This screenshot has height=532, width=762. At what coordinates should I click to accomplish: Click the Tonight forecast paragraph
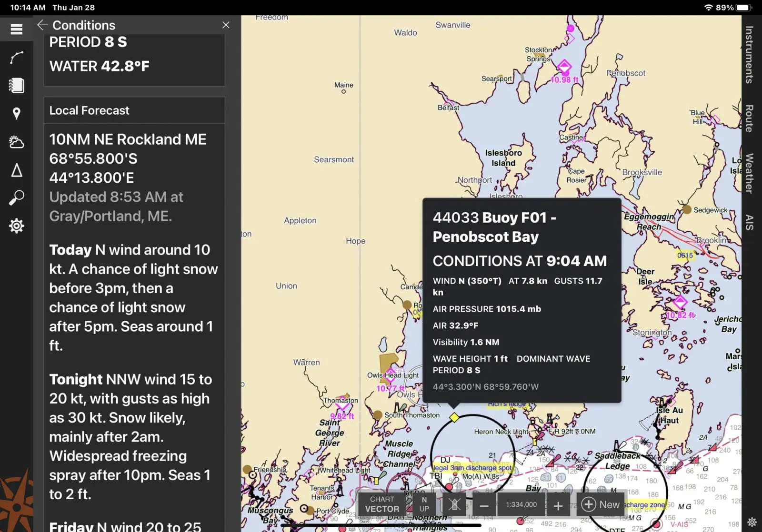(130, 436)
